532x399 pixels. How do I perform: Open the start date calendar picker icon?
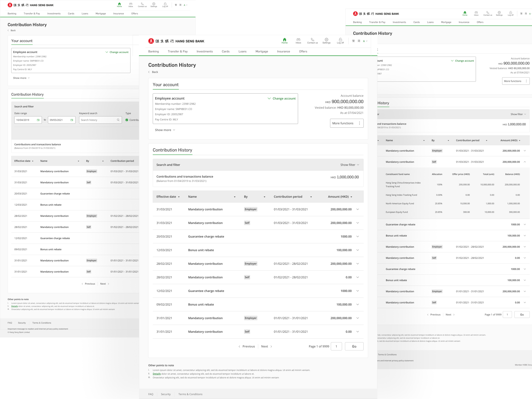click(38, 120)
